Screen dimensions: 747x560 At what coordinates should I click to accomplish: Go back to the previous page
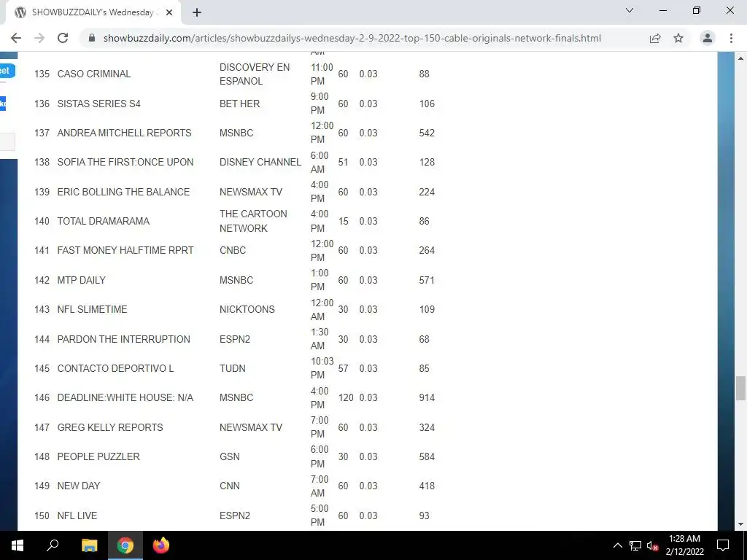(x=16, y=38)
